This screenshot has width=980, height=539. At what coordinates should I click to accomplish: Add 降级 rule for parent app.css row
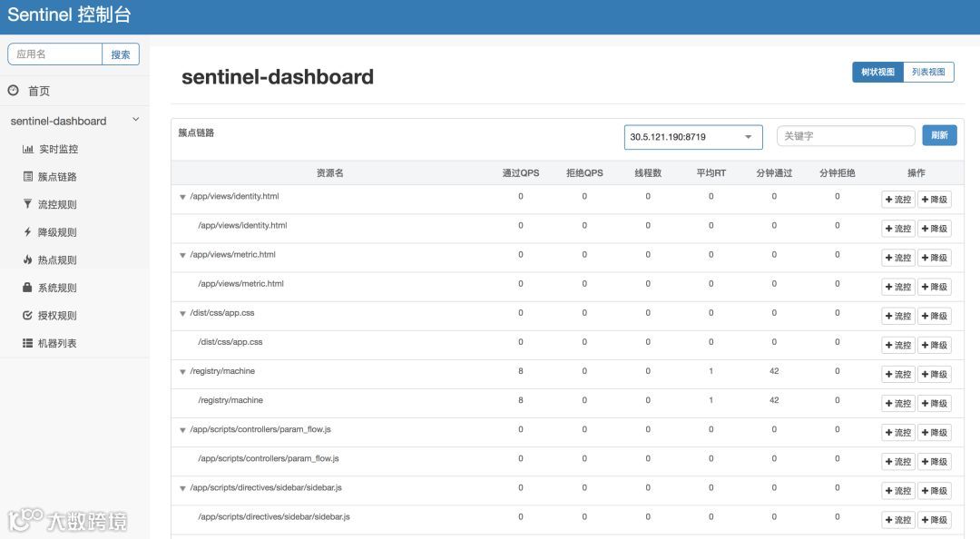(x=935, y=316)
